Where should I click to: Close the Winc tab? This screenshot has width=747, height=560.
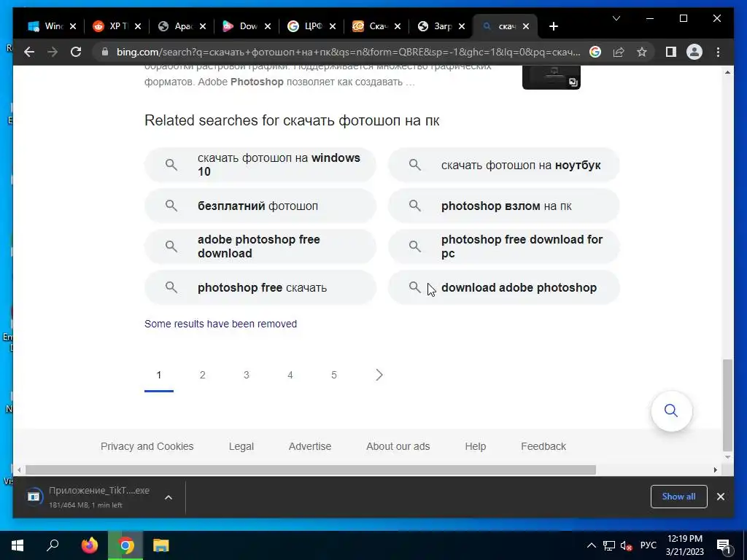tap(73, 26)
